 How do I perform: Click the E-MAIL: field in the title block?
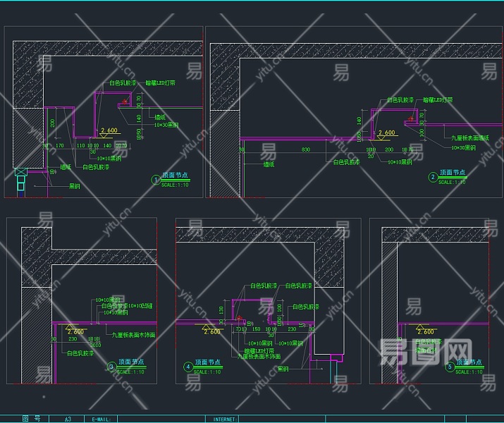(102, 419)
